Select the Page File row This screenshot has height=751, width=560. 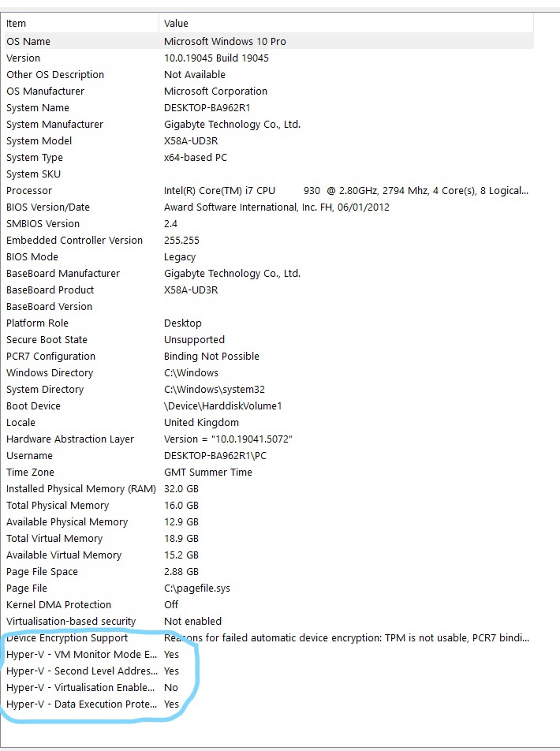tap(269, 588)
